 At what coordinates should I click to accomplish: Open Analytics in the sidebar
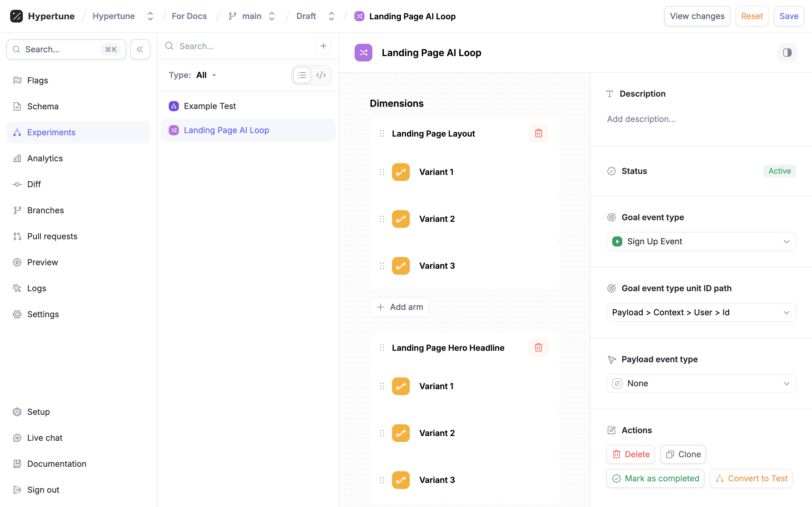click(45, 158)
